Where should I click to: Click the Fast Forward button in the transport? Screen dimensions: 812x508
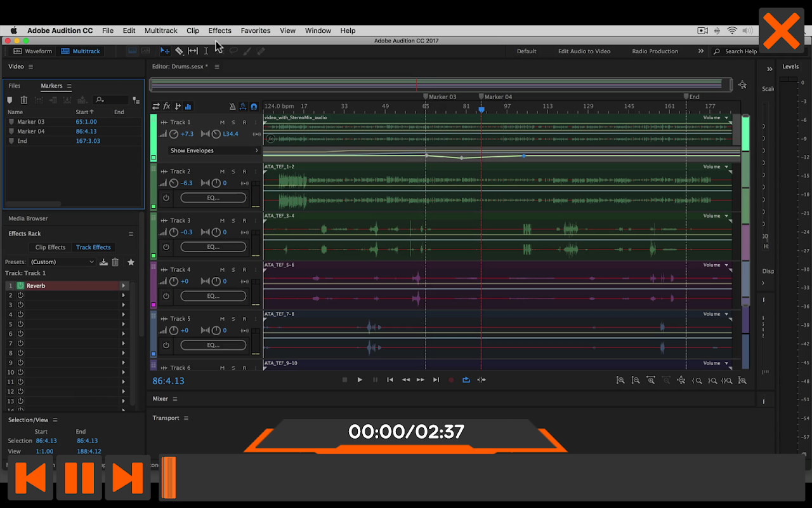coord(421,380)
